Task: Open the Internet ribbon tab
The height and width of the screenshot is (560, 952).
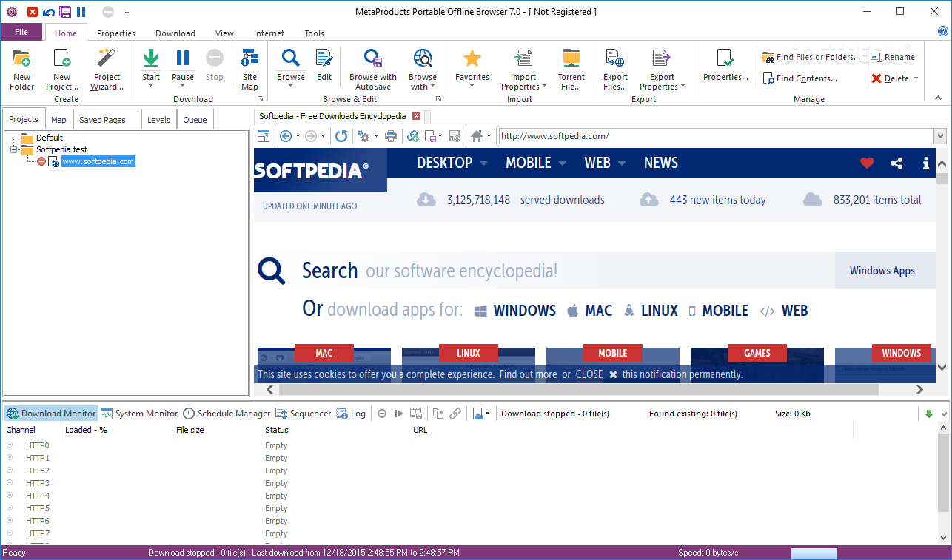Action: pos(269,33)
